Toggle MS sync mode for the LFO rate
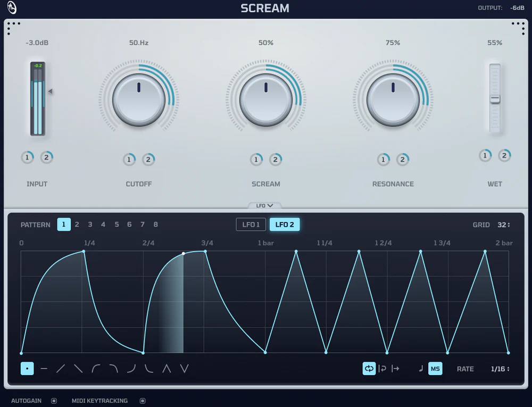The image size is (532, 407). coord(435,368)
